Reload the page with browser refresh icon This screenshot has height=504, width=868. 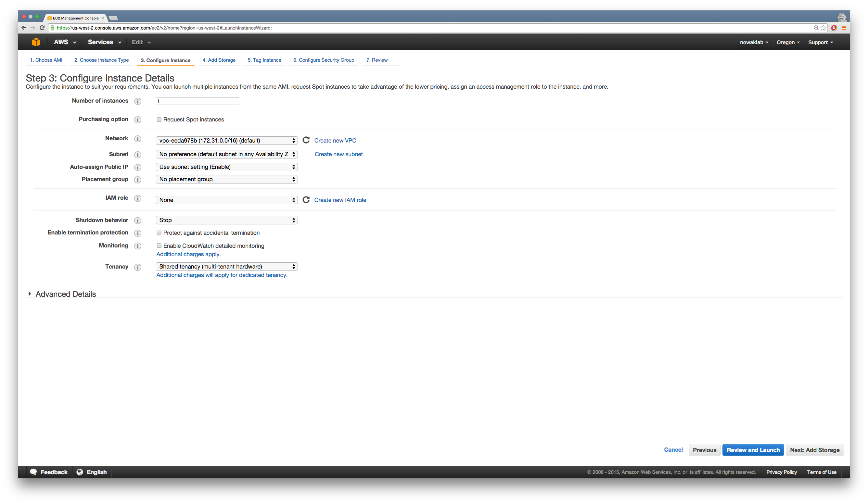(x=42, y=28)
